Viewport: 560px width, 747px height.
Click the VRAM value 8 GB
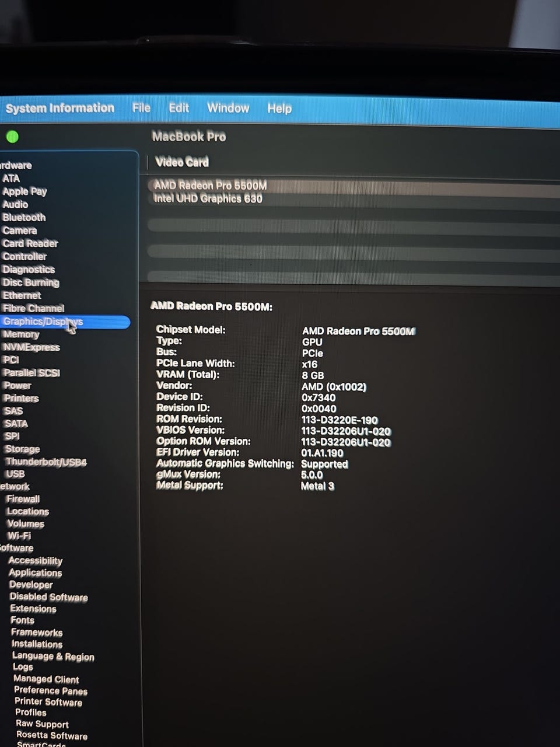(313, 375)
